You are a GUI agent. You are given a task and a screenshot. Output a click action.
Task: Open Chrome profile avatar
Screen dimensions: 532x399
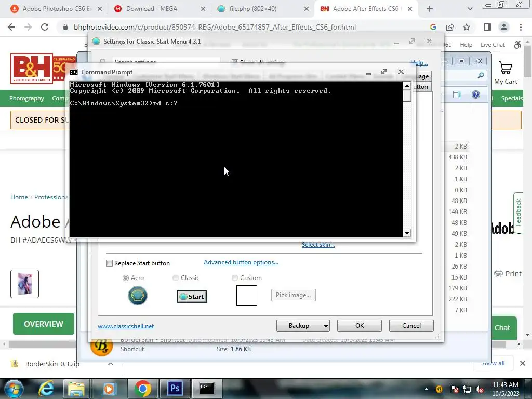504,27
